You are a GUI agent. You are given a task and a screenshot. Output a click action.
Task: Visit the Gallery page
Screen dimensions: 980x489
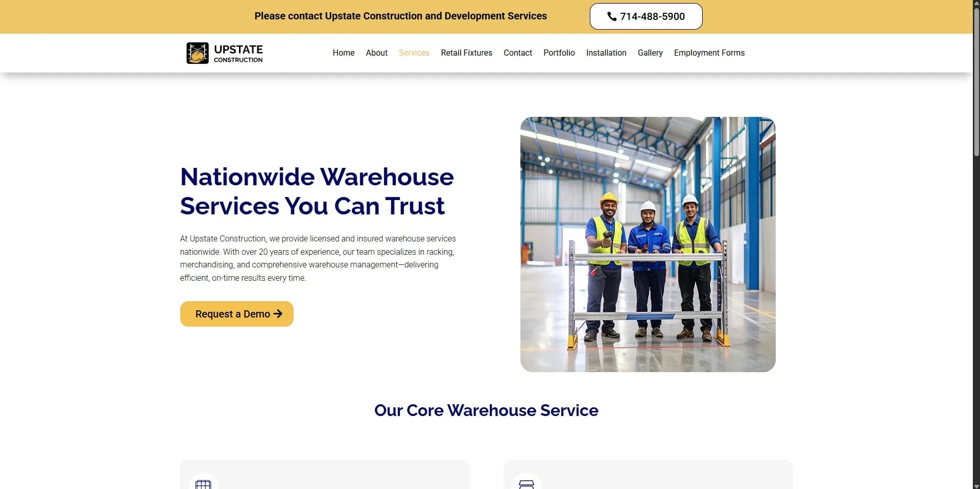tap(650, 53)
